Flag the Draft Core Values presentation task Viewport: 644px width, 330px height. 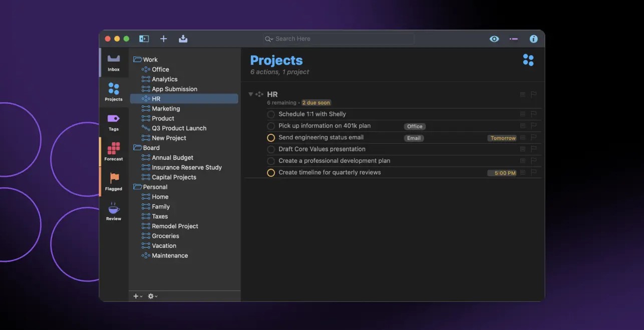coord(534,149)
